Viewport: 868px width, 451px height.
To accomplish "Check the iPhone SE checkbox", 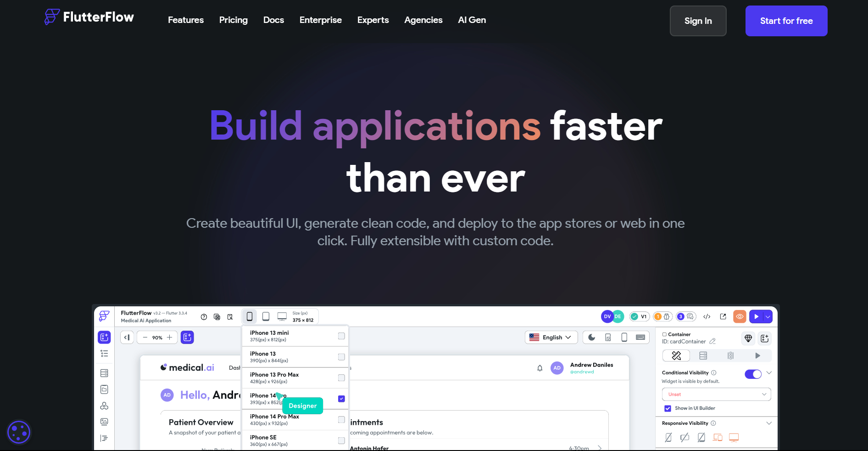I will (341, 440).
